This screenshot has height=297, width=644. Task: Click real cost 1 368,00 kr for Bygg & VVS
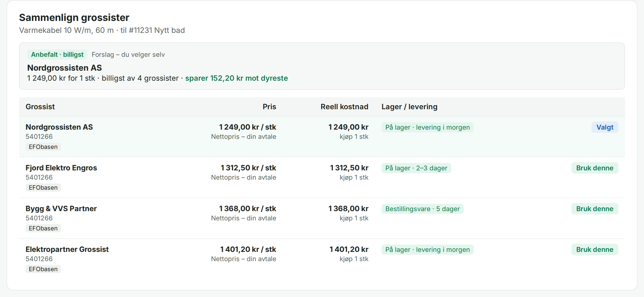tap(348, 208)
